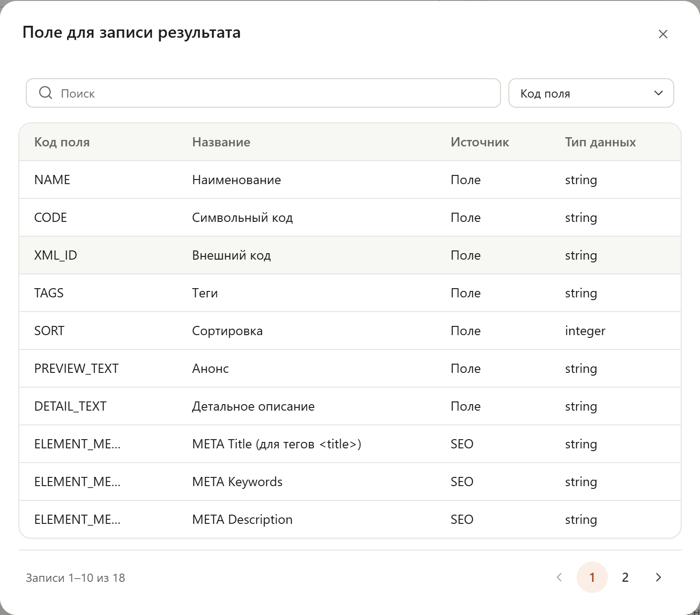Open the Код поля filter dropdown
Screen dimensions: 700x615
coord(591,93)
